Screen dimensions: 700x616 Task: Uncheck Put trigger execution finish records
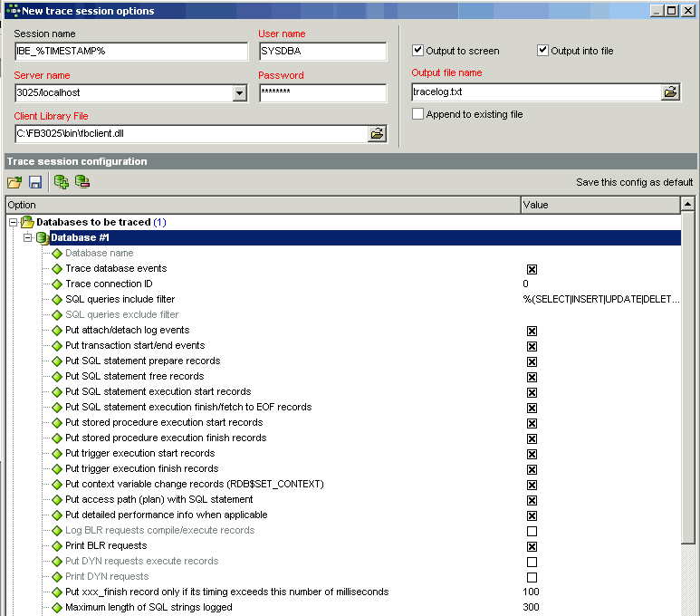(x=532, y=469)
